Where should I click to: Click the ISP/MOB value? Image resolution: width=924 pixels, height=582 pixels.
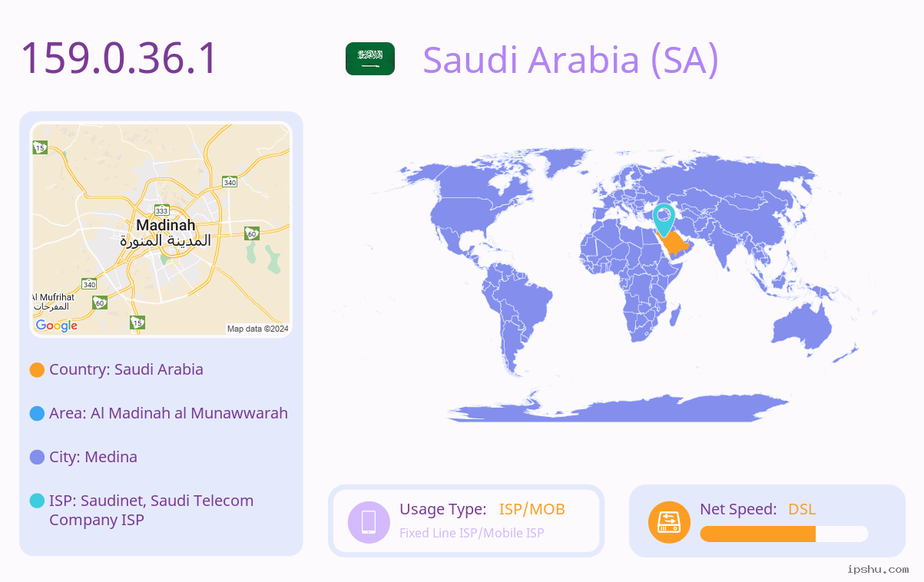[x=532, y=509]
